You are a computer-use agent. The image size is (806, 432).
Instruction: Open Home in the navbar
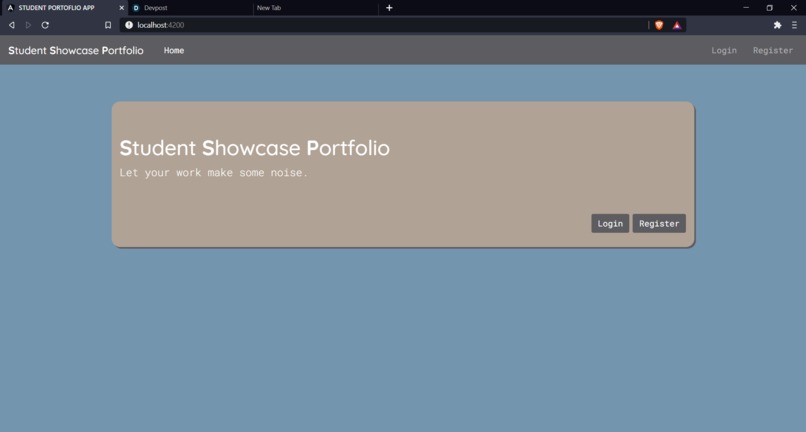174,50
